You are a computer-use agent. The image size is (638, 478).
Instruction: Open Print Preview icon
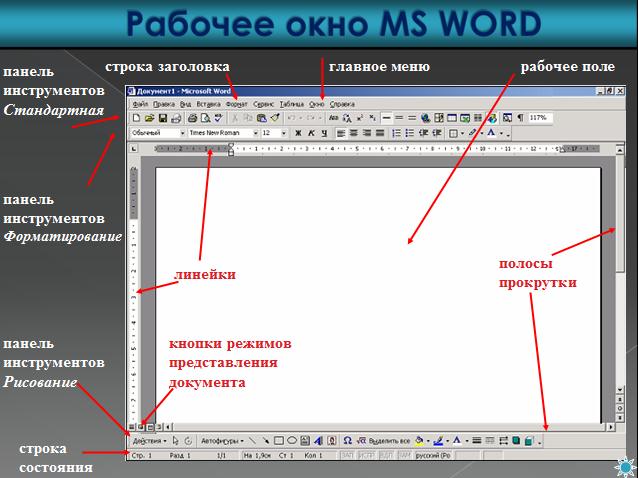[206, 118]
